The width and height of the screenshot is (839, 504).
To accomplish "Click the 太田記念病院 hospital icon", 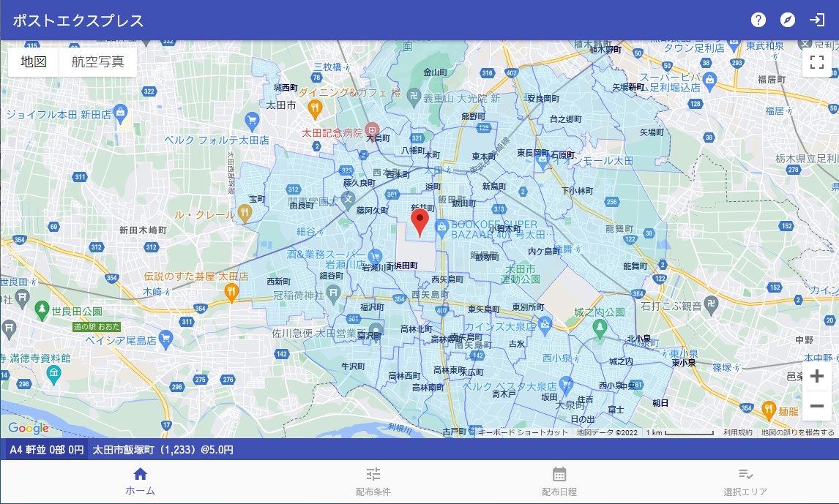I will click(x=373, y=130).
